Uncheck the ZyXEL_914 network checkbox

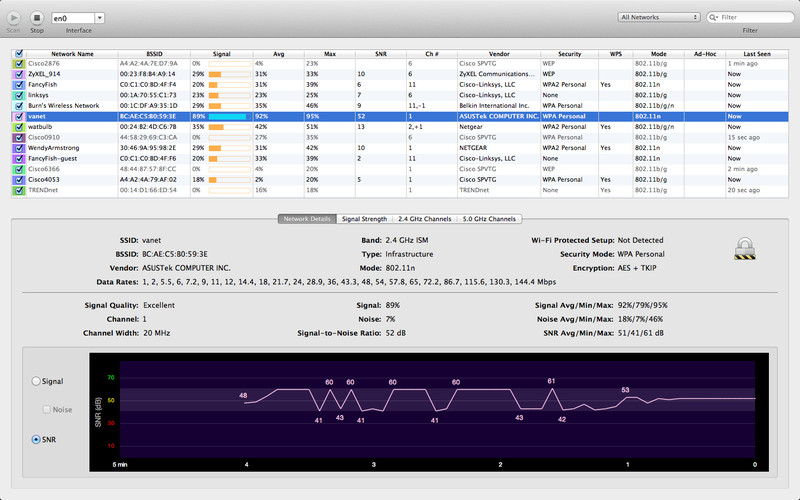(19, 74)
